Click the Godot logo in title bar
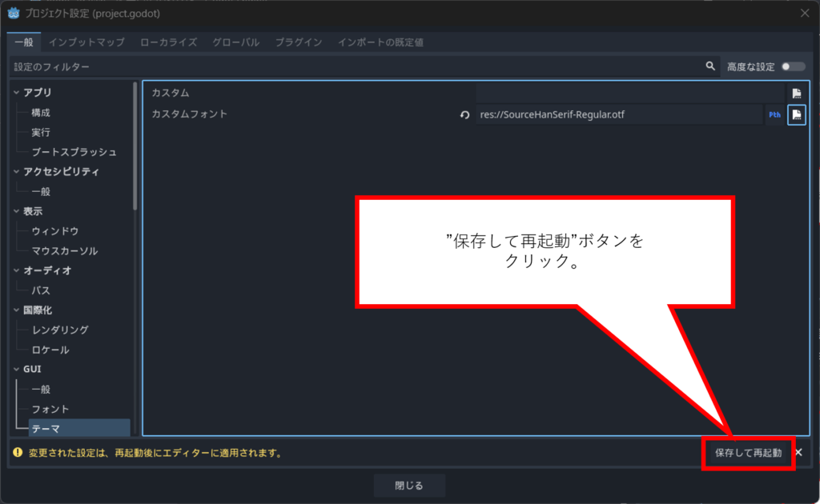Screen dimensions: 820x504 tap(14, 13)
